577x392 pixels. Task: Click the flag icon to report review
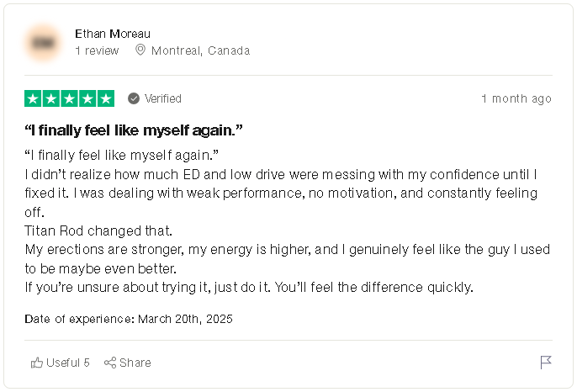click(x=545, y=363)
